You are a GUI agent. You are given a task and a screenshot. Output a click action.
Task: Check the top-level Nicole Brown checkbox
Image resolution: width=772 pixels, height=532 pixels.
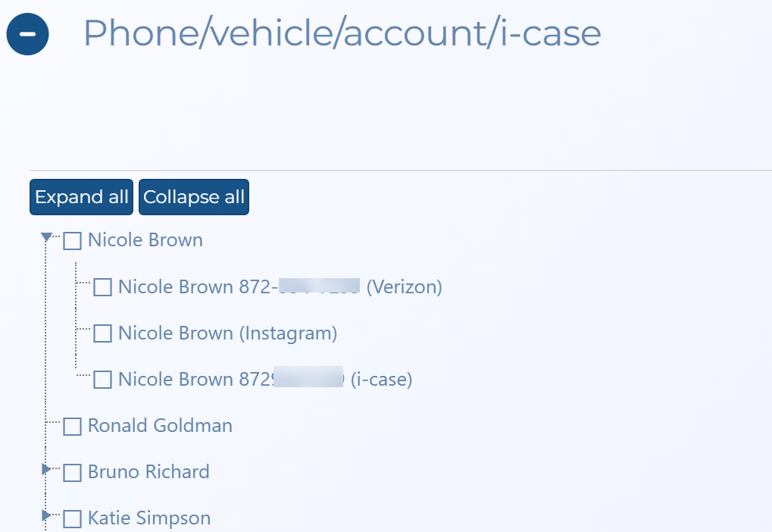tap(72, 241)
